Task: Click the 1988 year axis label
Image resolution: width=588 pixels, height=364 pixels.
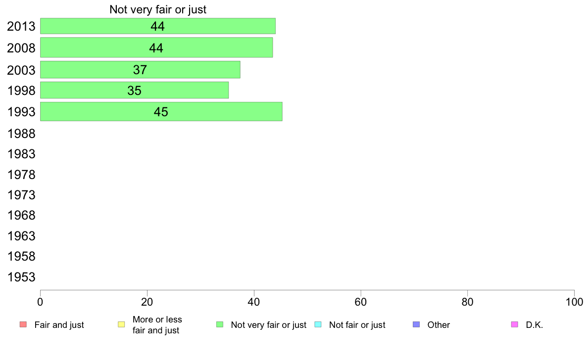Action: (21, 134)
